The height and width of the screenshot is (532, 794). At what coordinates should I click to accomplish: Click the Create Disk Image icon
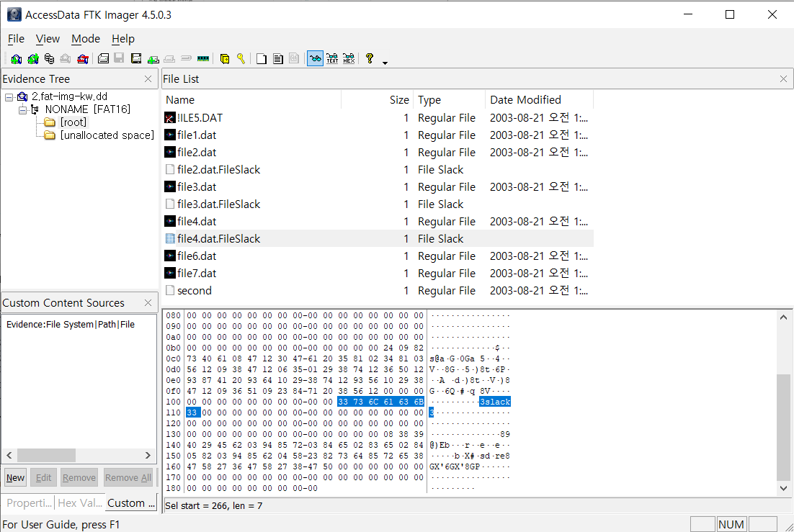tap(103, 59)
